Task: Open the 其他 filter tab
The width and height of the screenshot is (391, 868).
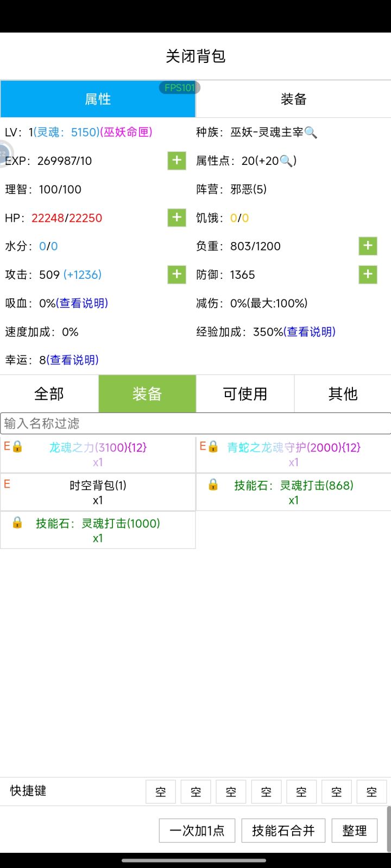Action: [343, 394]
